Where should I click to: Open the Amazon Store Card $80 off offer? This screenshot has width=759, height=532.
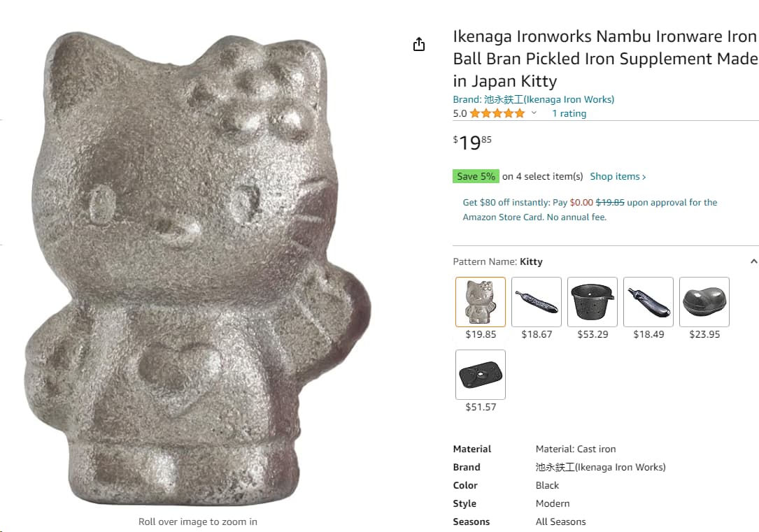coord(590,210)
